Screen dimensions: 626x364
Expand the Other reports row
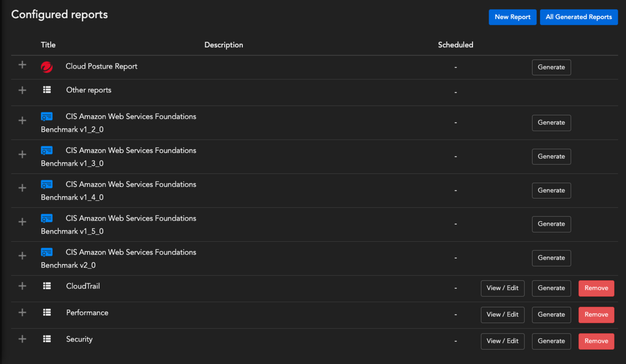pyautogui.click(x=22, y=90)
